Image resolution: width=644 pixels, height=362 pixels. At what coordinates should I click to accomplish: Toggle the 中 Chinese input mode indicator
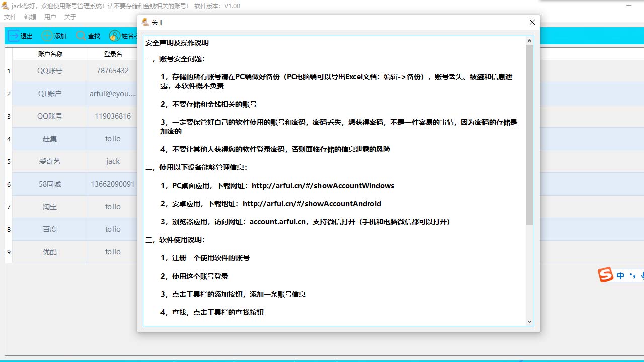point(620,276)
